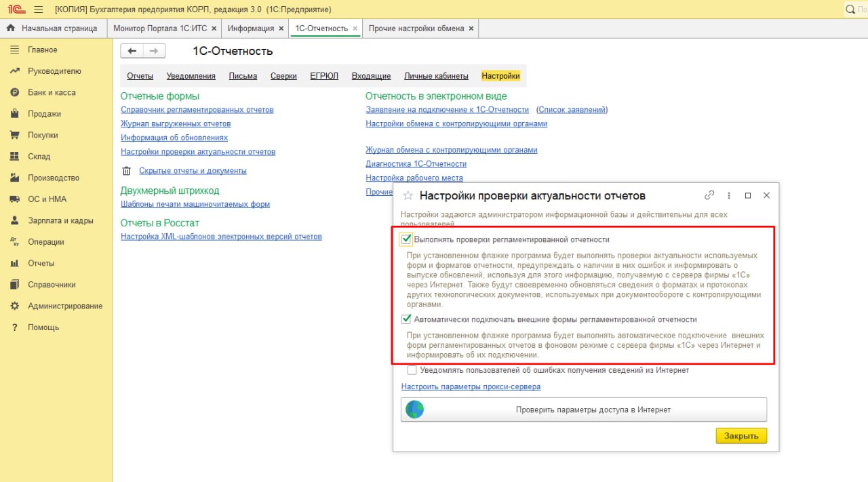Add the dialog to favorites with the star
Image resolution: width=868 pixels, height=482 pixels.
(x=408, y=195)
